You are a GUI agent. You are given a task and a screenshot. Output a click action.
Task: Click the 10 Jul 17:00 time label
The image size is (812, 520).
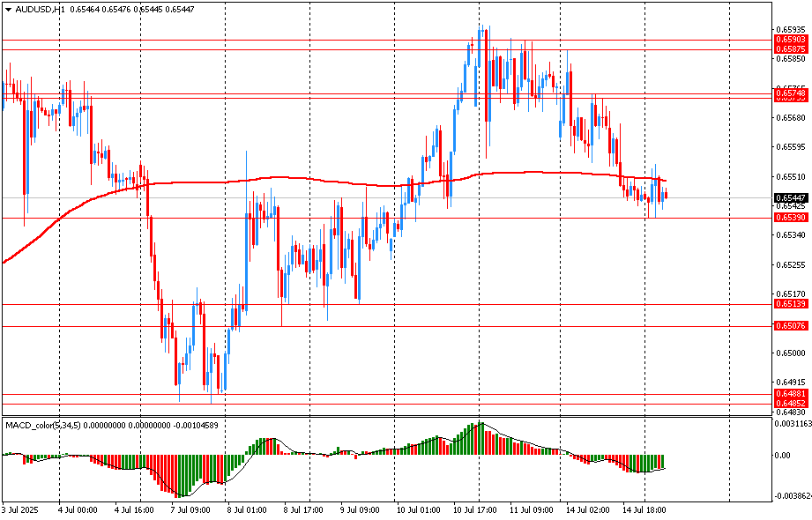coord(475,509)
